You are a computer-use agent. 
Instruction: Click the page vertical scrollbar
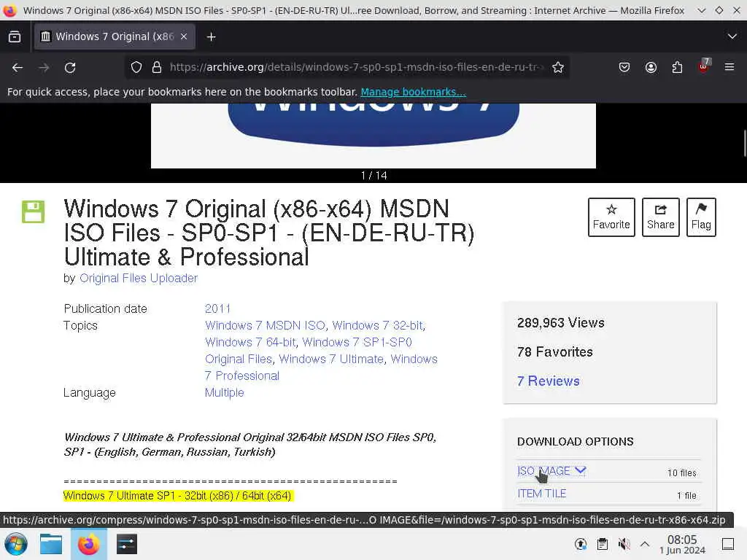745,143
